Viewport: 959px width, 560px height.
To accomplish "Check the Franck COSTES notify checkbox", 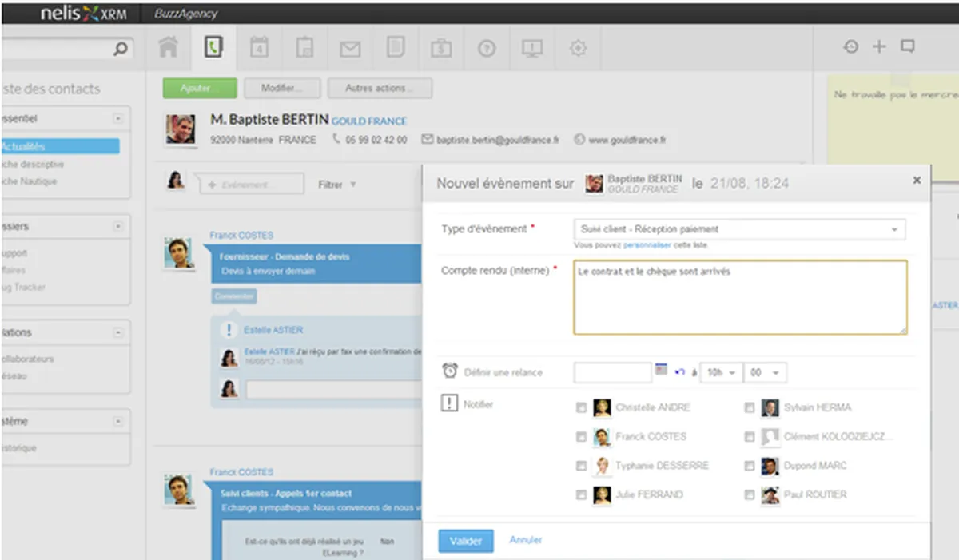I will click(x=581, y=437).
